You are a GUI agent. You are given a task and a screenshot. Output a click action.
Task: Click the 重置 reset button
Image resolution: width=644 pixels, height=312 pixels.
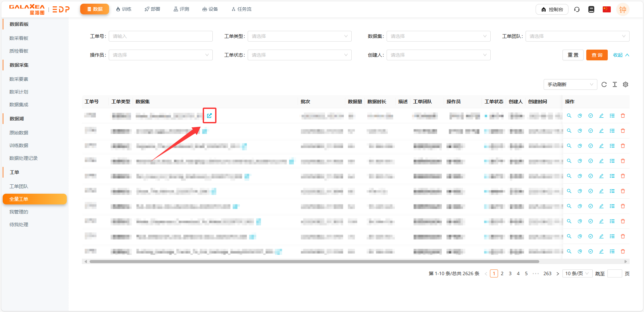point(573,55)
